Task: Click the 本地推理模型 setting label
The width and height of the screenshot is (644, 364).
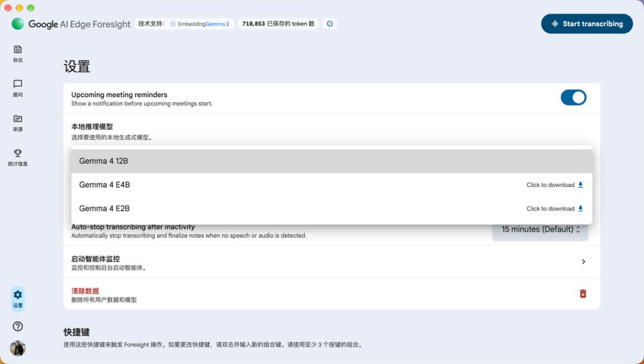Action: pos(92,127)
